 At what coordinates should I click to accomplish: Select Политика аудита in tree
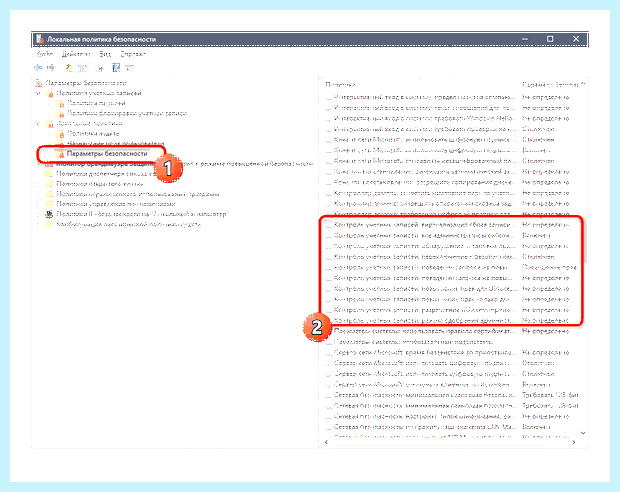93,134
